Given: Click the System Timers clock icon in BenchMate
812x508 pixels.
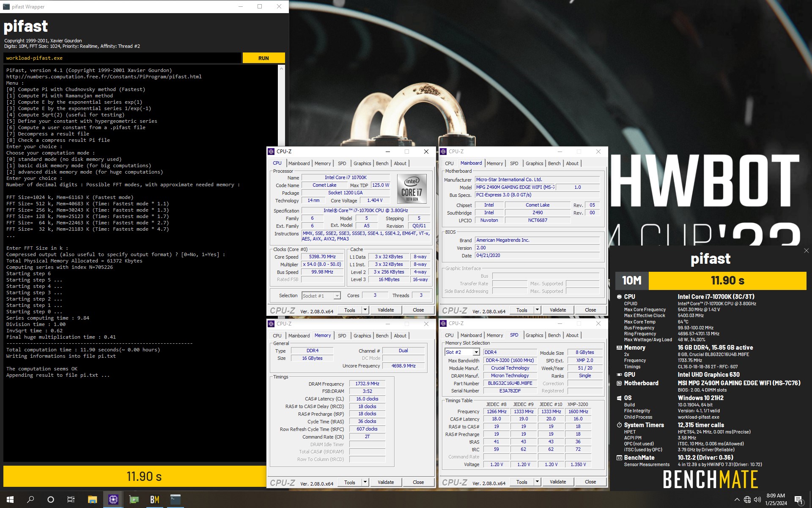Looking at the screenshot, I should tap(620, 425).
